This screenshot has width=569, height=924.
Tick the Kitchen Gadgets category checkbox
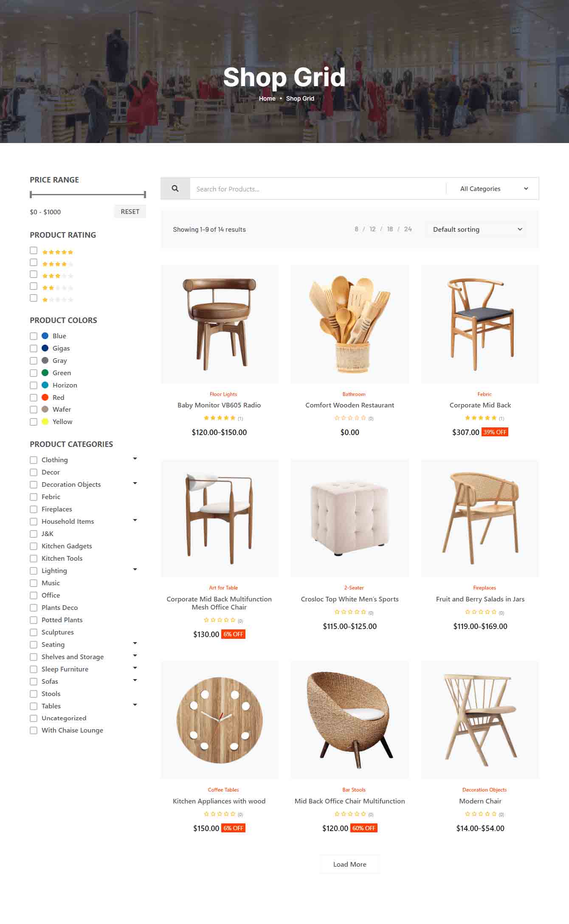pyautogui.click(x=34, y=546)
